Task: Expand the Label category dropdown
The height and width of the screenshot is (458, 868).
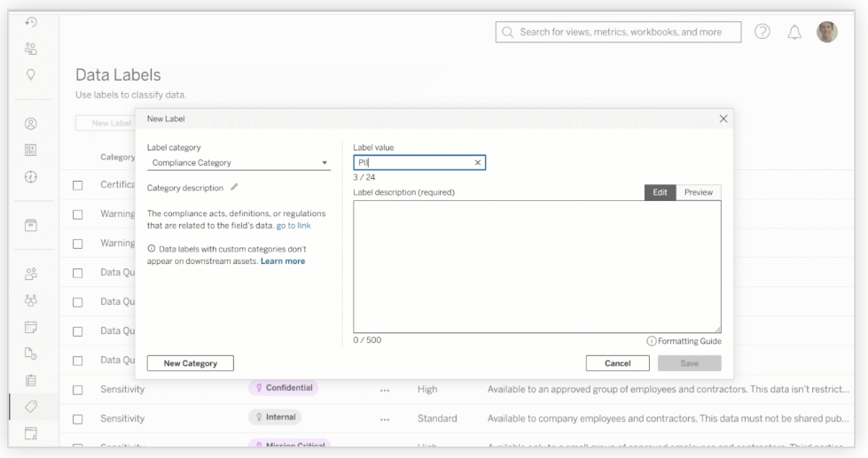Action: coord(237,163)
